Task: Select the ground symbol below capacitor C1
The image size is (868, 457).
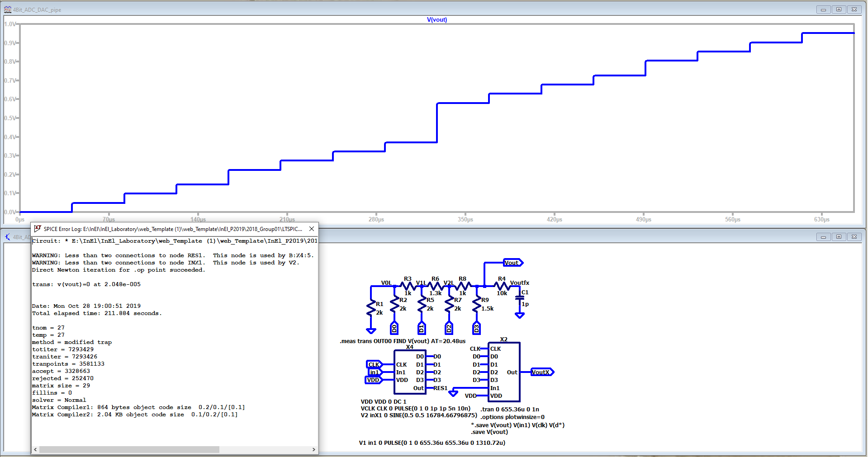Action: pos(520,316)
